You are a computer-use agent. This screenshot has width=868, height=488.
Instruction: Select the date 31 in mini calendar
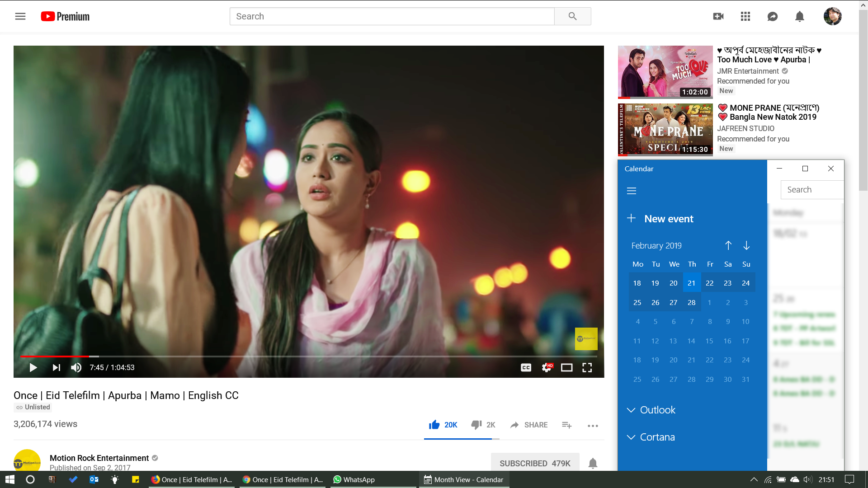pos(746,379)
